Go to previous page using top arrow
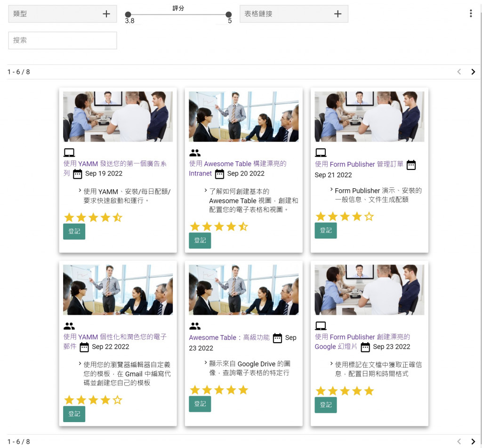The image size is (482, 448). [x=459, y=72]
